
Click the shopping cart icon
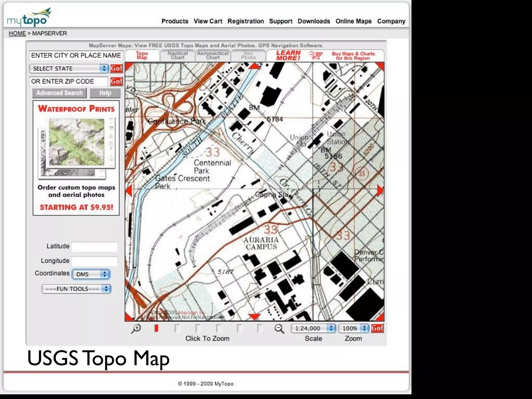pos(316,55)
